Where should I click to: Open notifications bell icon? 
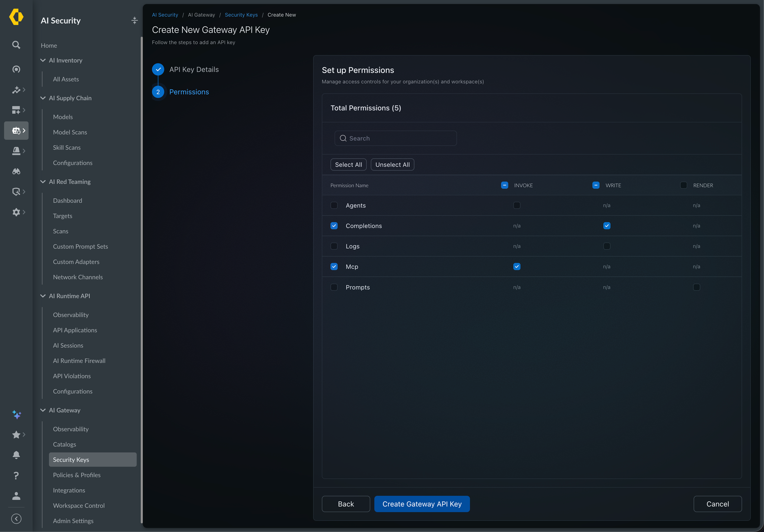click(x=16, y=455)
